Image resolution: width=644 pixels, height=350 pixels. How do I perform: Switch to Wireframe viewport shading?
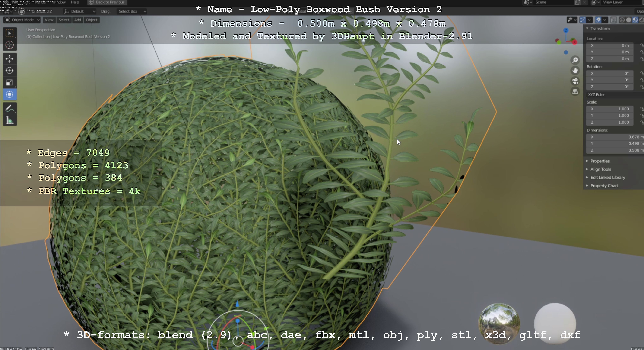(x=622, y=20)
